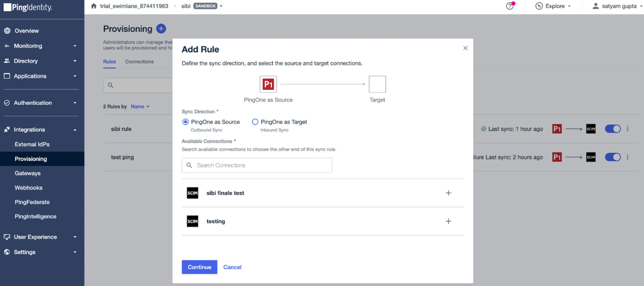This screenshot has width=644, height=286.
Task: Click the blue plus icon beside Provisioning
Action: pyautogui.click(x=161, y=29)
